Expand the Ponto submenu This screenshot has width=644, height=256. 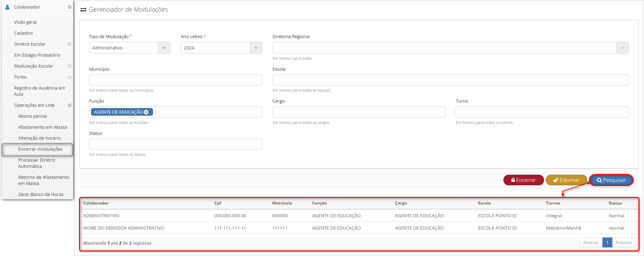(x=69, y=77)
